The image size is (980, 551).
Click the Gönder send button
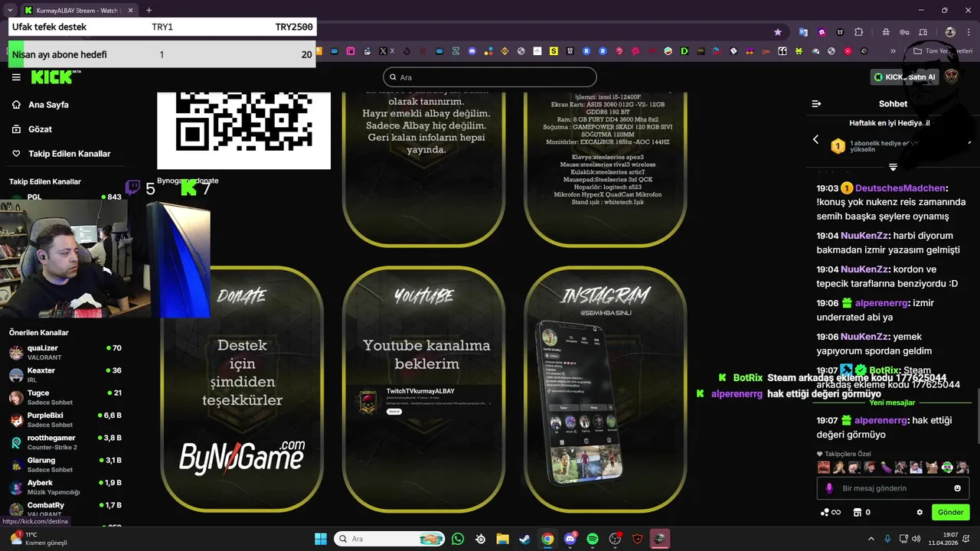click(950, 512)
